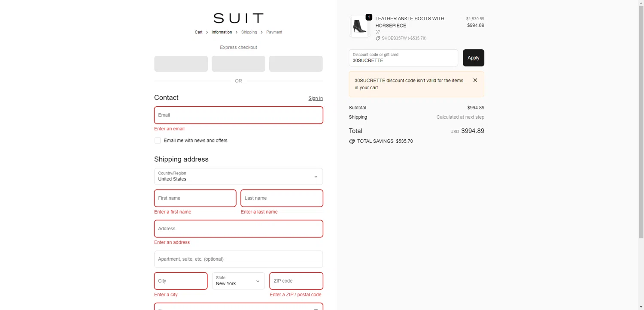Viewport: 644px width, 310px height.
Task: Focus the City field
Action: point(181,281)
